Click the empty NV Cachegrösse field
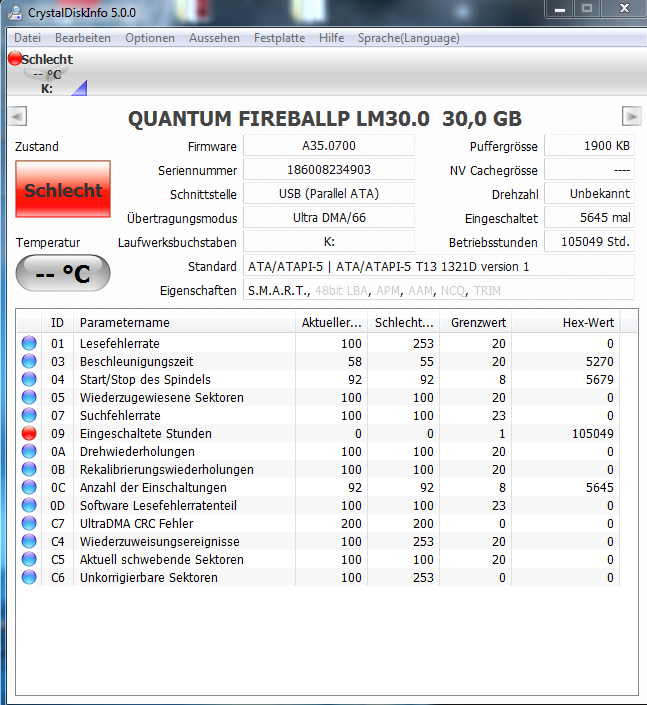This screenshot has height=705, width=647. [x=589, y=170]
